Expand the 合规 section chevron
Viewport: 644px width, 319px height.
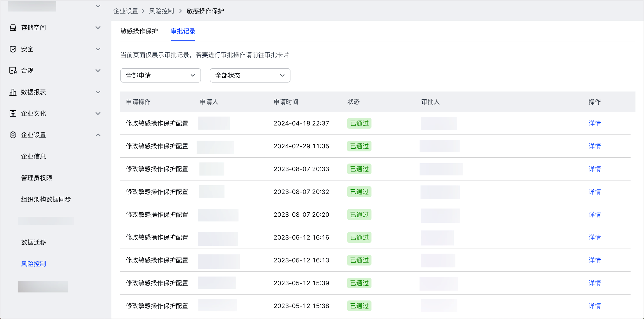[98, 70]
